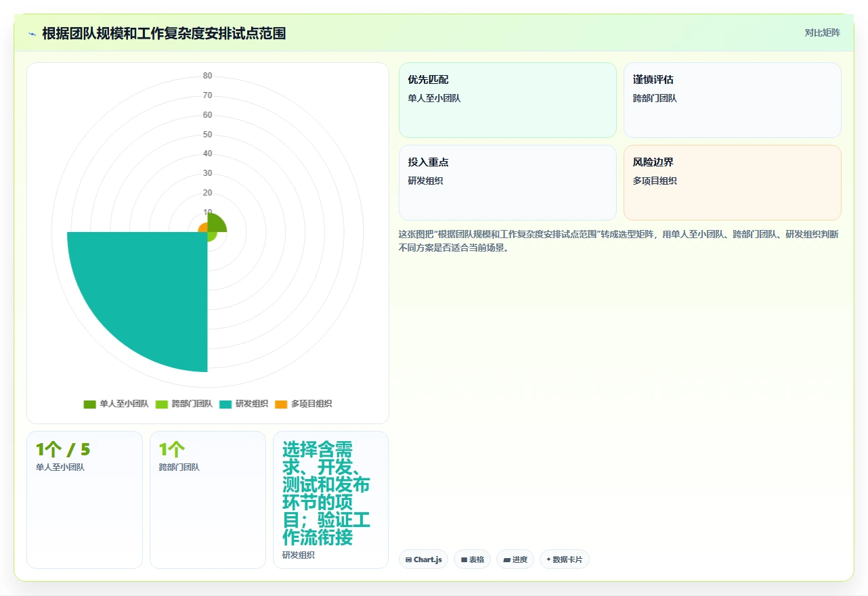868x596 pixels.
Task: Open the 优先匹配 card
Action: click(x=508, y=100)
